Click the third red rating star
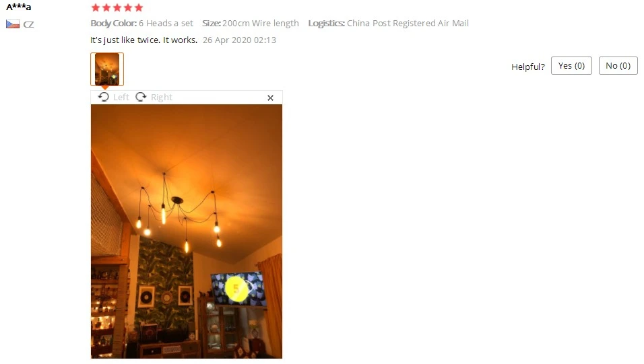The height and width of the screenshot is (364, 644). tap(117, 7)
